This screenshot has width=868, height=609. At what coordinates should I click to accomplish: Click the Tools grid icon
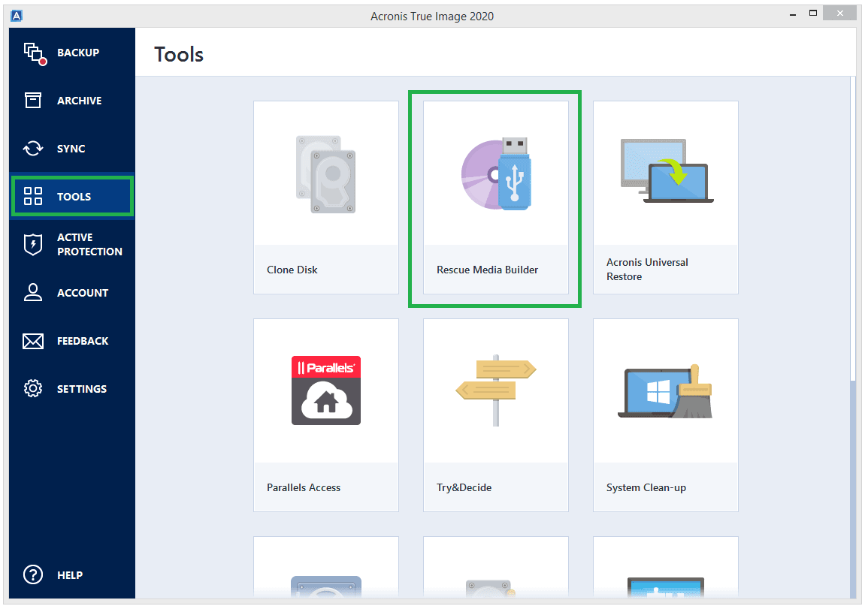[x=33, y=196]
